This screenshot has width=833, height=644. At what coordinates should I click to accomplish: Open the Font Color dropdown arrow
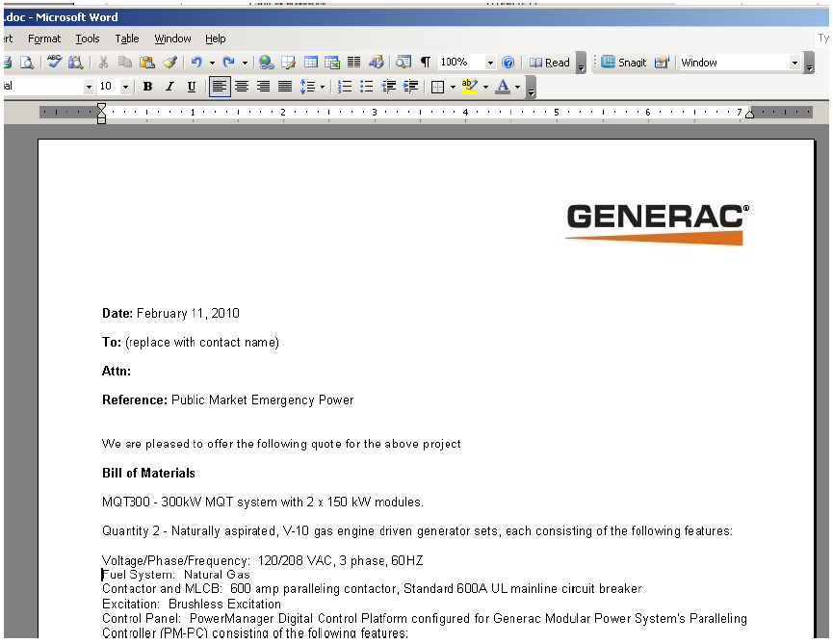tap(518, 87)
